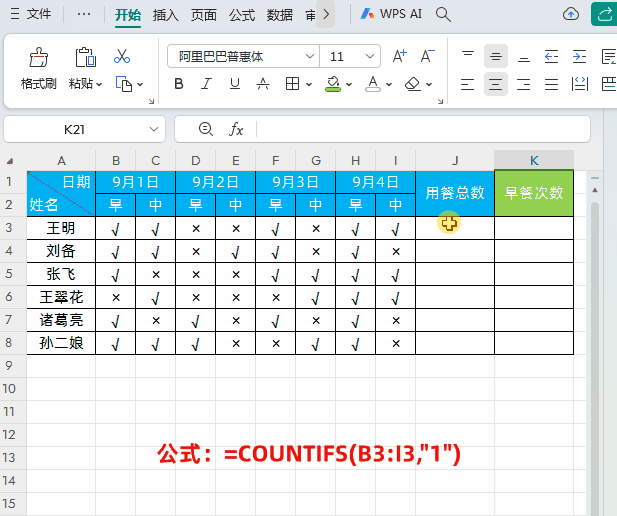Image resolution: width=617 pixels, height=516 pixels.
Task: Open the 公式 (Formulas) tab
Action: tap(242, 15)
